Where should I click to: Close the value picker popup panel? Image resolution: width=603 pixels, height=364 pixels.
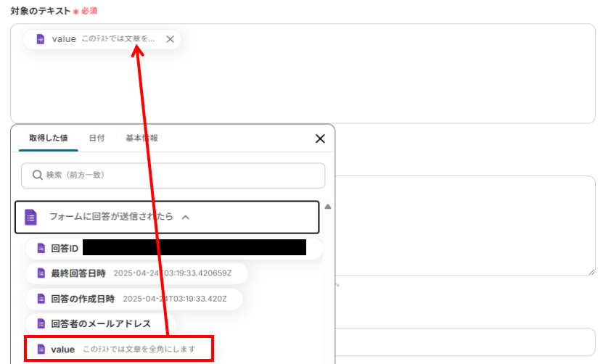320,138
